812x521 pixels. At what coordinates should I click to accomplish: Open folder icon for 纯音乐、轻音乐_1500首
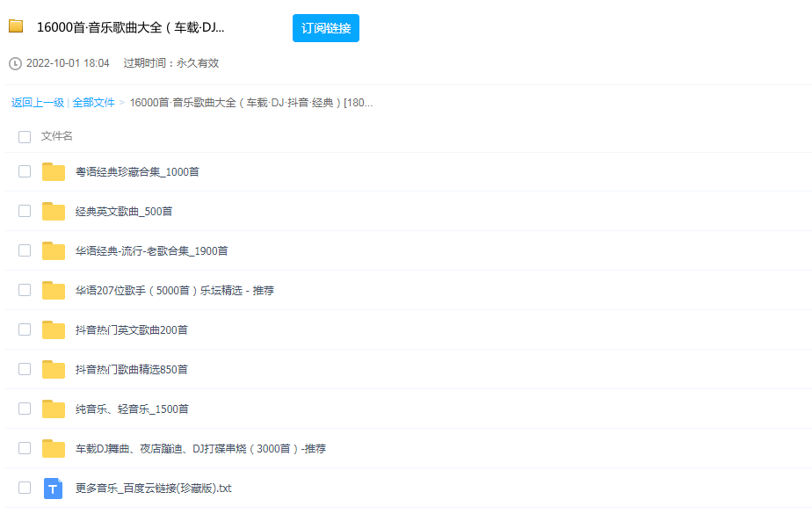pyautogui.click(x=54, y=409)
